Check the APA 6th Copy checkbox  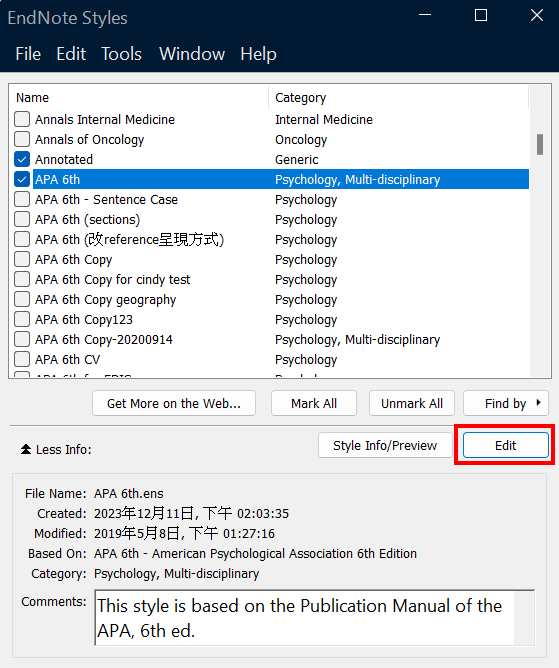click(22, 259)
